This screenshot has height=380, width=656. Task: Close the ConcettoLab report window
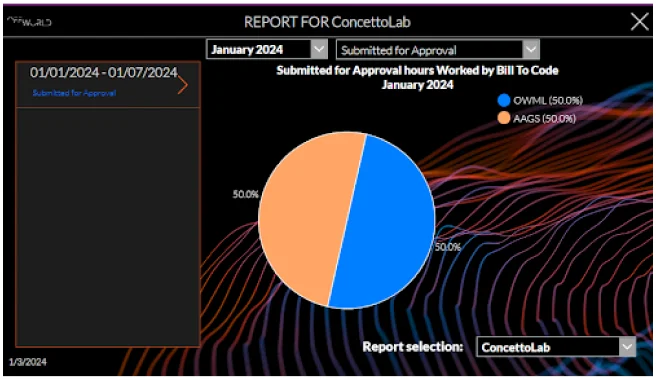tap(639, 22)
